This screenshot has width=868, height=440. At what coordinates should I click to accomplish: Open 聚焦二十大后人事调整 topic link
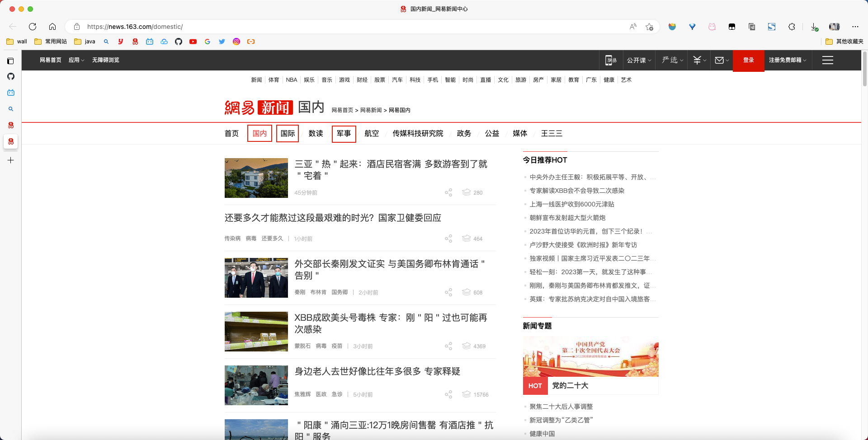[561, 407]
